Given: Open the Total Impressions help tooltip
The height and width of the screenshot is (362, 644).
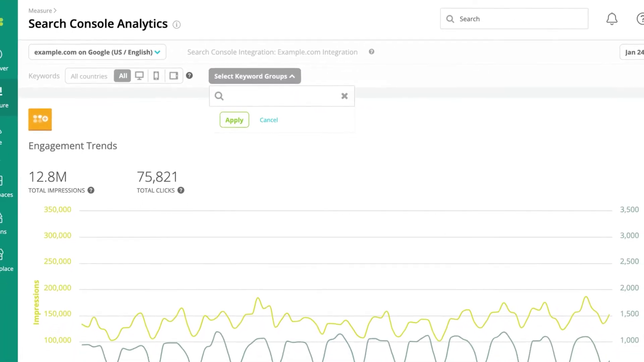Looking at the screenshot, I should click(91, 190).
